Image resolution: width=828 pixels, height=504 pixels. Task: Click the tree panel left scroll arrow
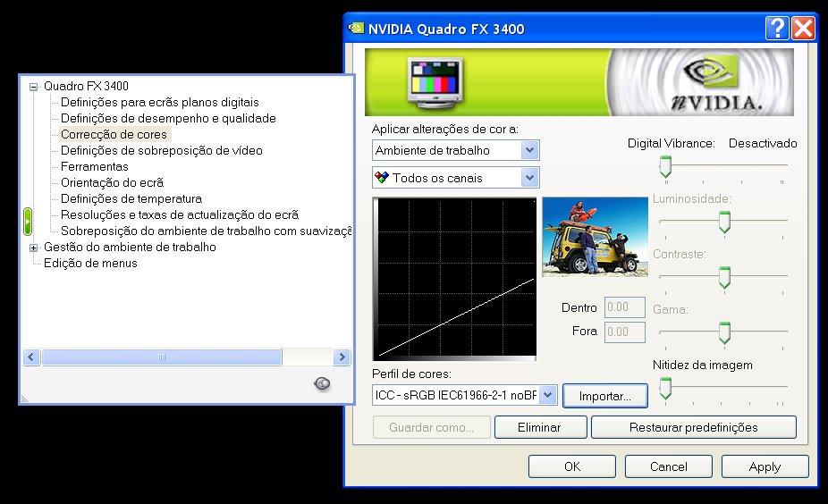[31, 357]
